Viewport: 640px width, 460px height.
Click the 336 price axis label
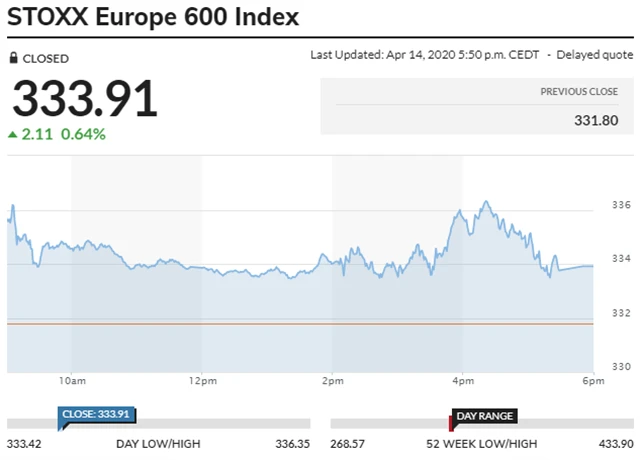(x=620, y=206)
